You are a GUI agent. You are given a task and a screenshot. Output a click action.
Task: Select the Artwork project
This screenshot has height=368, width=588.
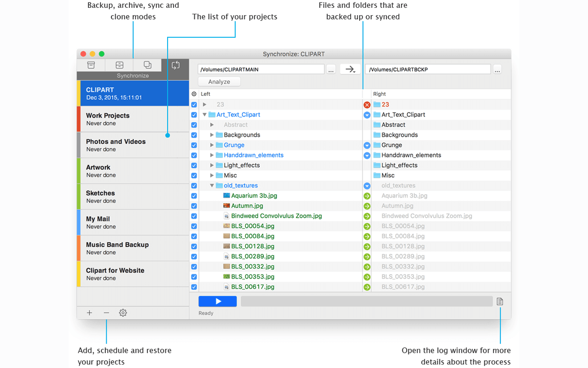pyautogui.click(x=133, y=171)
